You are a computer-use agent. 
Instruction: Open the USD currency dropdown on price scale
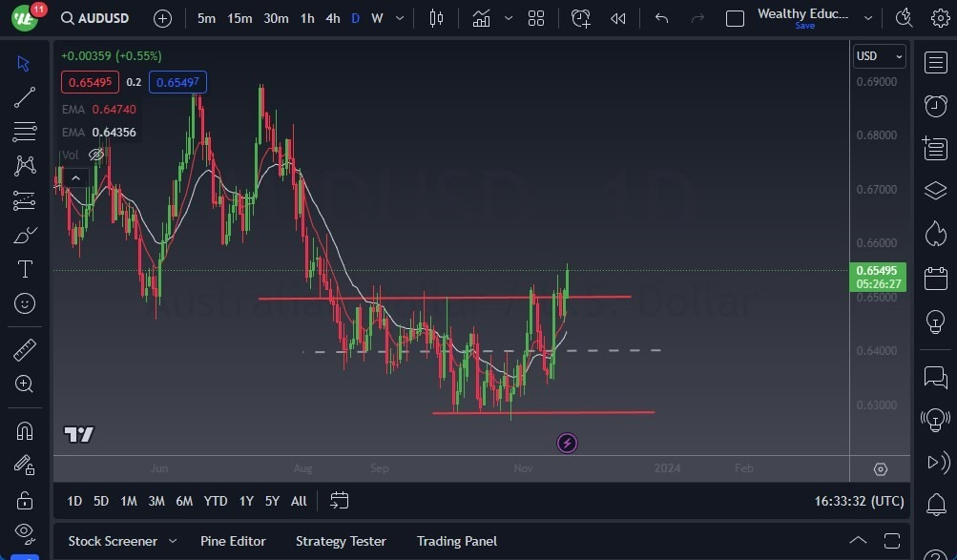(878, 55)
